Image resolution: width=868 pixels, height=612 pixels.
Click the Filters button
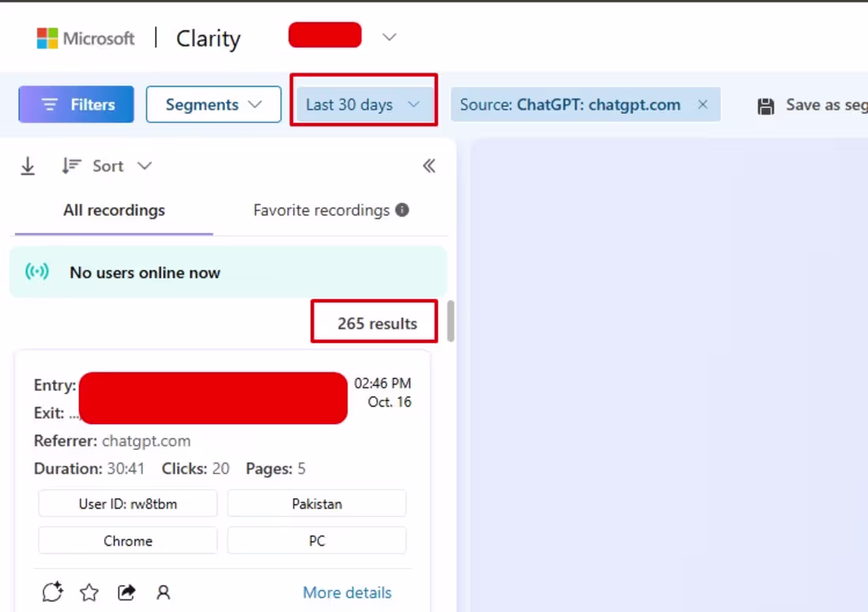(x=76, y=103)
